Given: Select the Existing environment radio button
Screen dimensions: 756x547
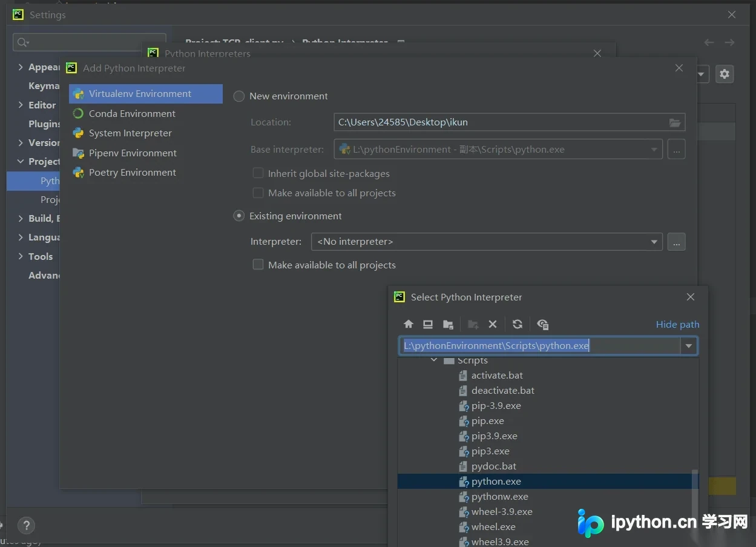Looking at the screenshot, I should pos(239,216).
